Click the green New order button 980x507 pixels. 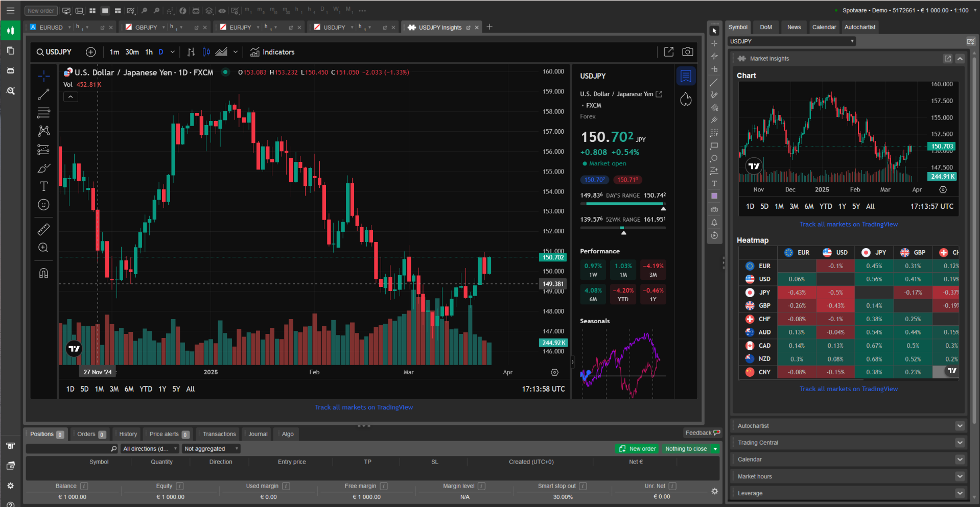638,449
